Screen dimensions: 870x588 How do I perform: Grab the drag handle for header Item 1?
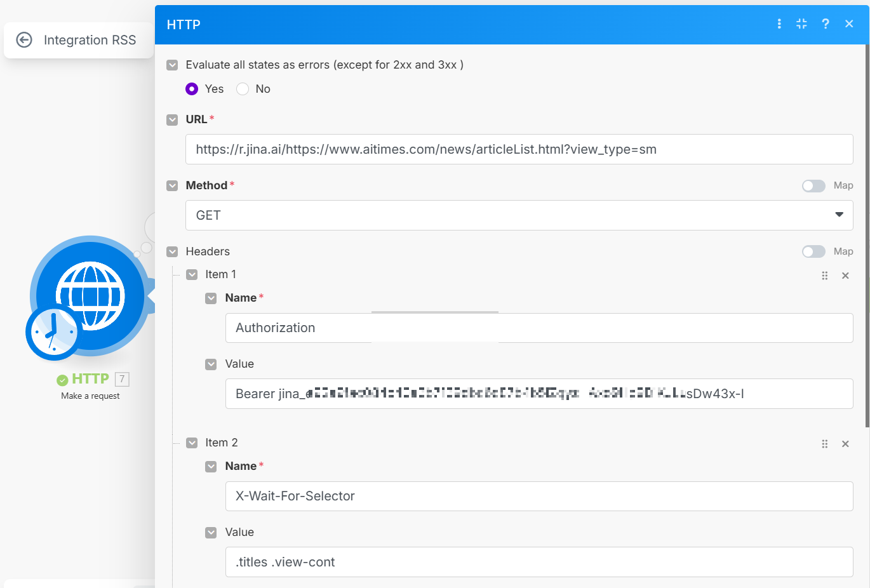[x=824, y=276]
